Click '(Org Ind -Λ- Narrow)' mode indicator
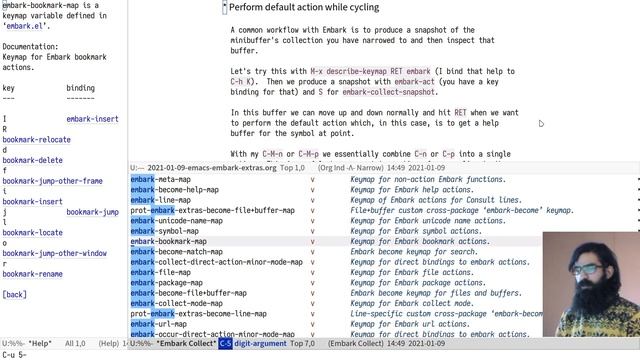 351,168
